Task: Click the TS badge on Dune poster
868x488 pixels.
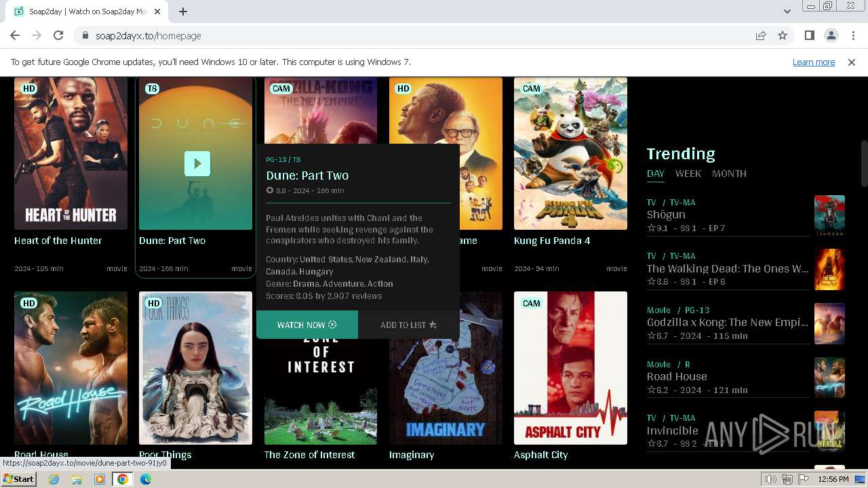Action: [153, 89]
